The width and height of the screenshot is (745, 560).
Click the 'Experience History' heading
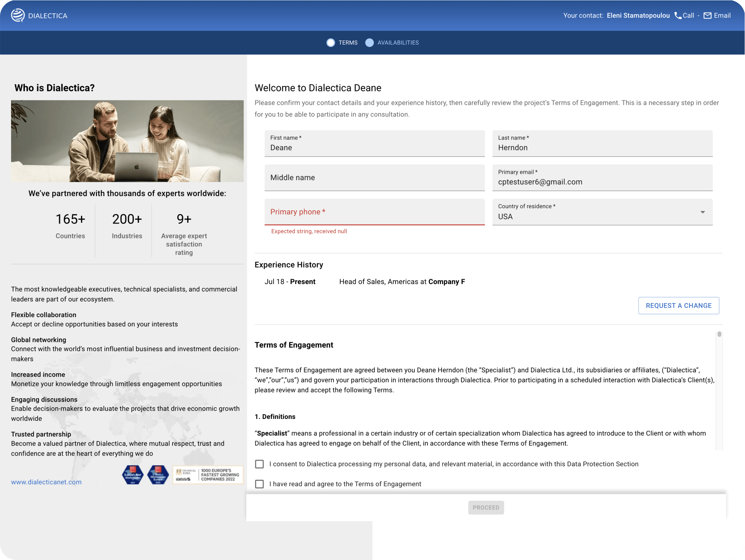tap(289, 265)
